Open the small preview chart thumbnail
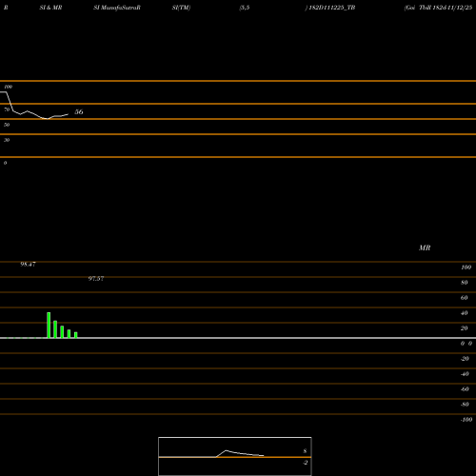This screenshot has width=476, height=476. pos(235,456)
